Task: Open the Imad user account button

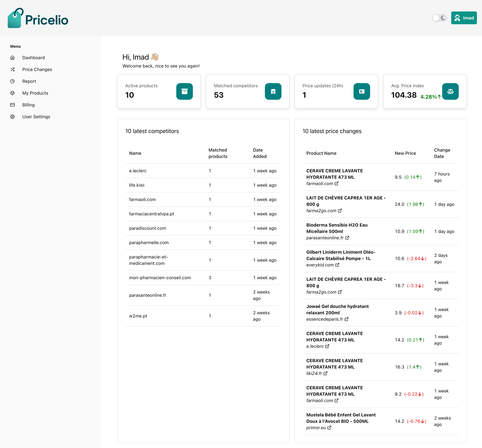Action: coord(464,18)
